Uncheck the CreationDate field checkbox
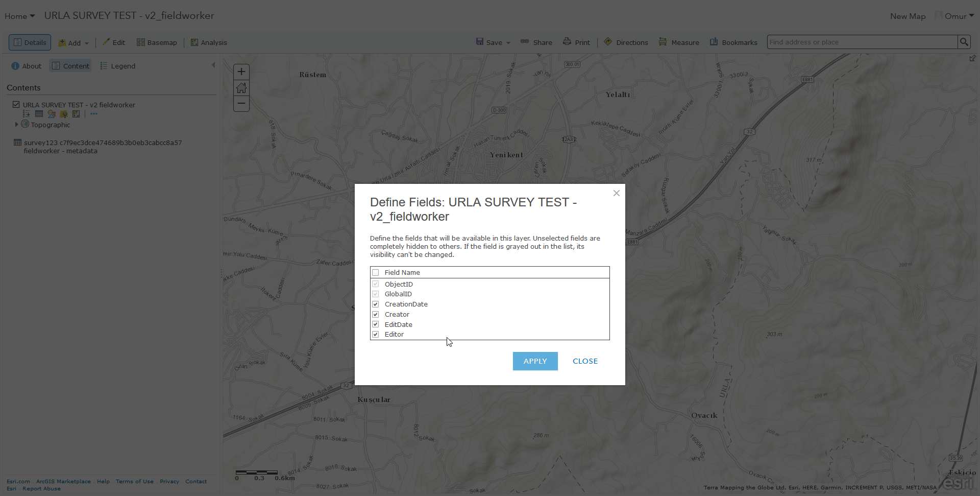 pos(376,304)
